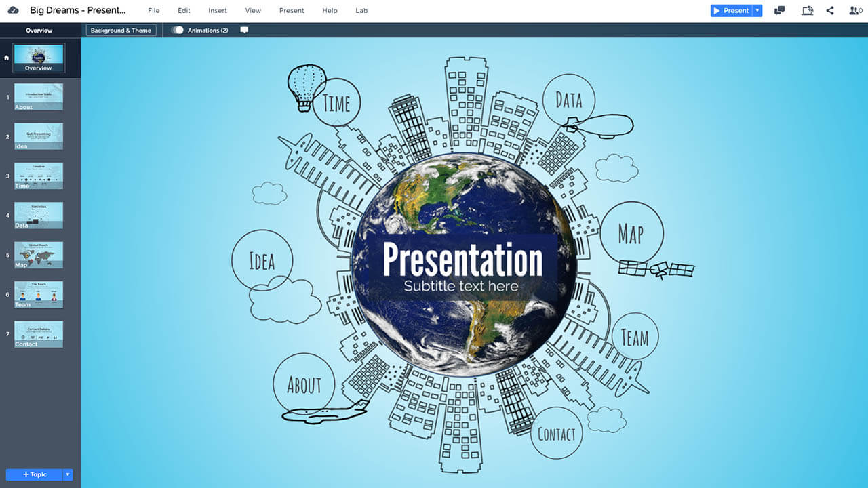This screenshot has width=868, height=488.
Task: Expand the Present button dropdown arrow
Action: click(757, 11)
